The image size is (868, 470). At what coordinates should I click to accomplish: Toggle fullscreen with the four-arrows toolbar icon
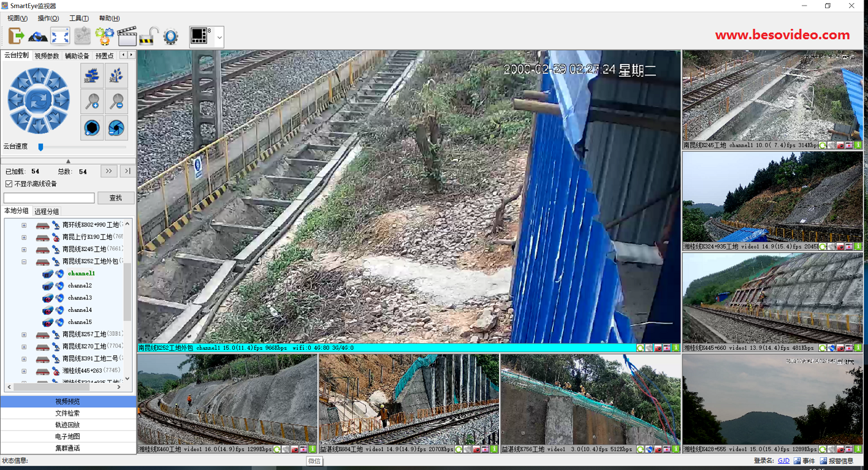(x=60, y=37)
